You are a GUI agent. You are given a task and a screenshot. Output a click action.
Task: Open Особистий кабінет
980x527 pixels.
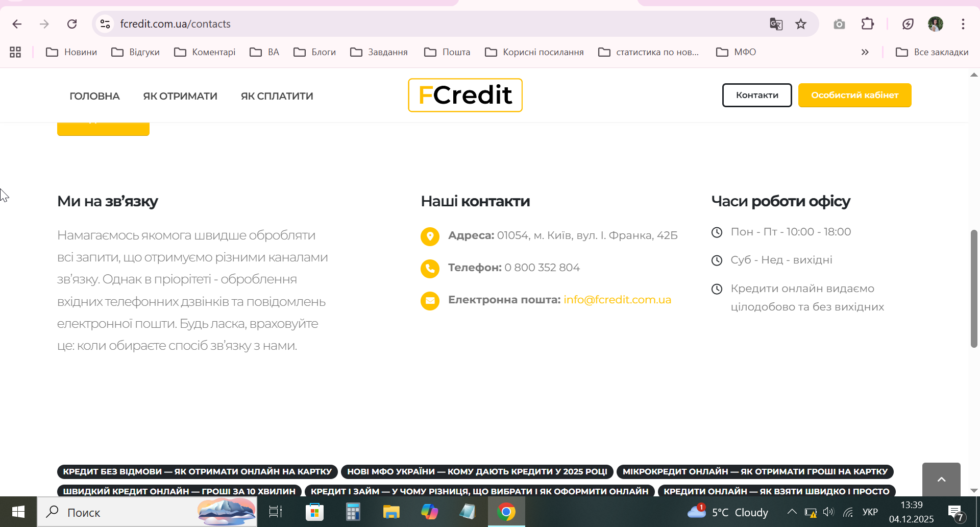(854, 95)
